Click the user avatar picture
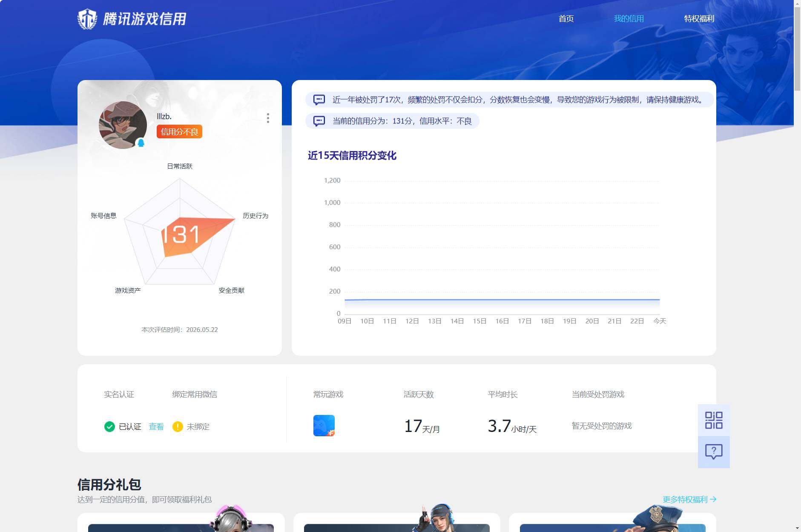Image resolution: width=801 pixels, height=532 pixels. point(123,125)
